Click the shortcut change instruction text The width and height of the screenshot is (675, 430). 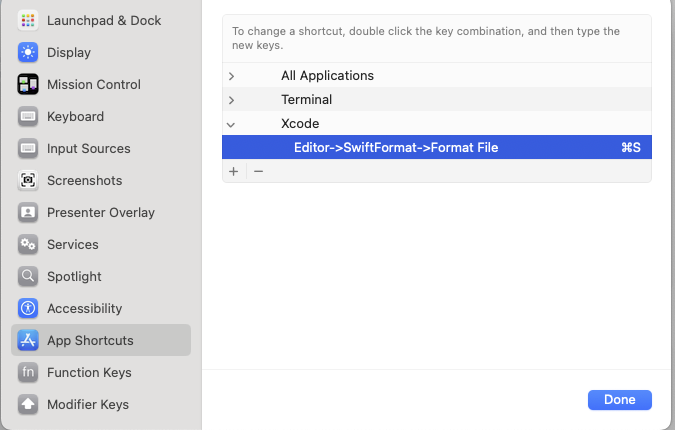[426, 38]
